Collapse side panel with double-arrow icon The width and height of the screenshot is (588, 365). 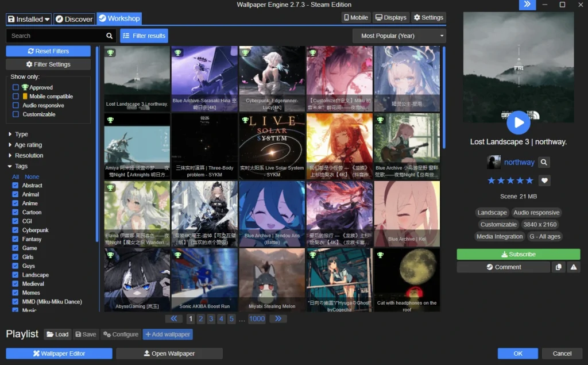coord(527,5)
